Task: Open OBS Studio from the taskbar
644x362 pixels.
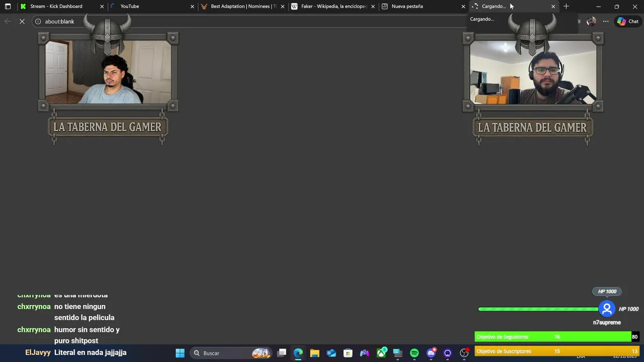Action: [464, 353]
